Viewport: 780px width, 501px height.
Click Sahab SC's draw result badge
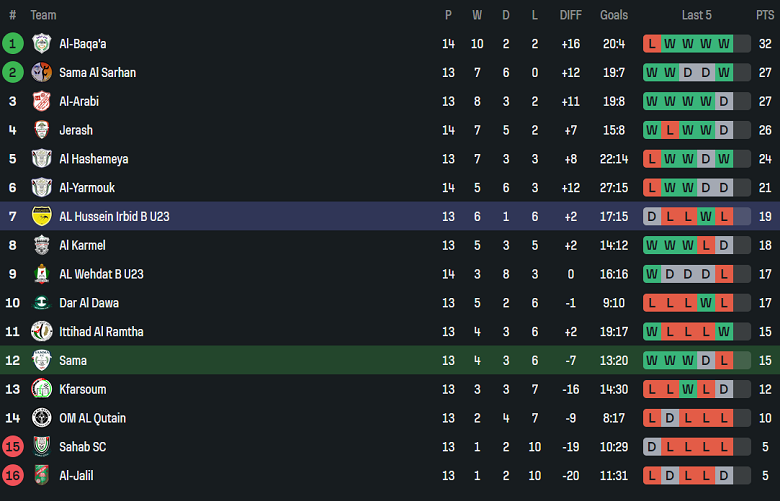[x=652, y=447]
